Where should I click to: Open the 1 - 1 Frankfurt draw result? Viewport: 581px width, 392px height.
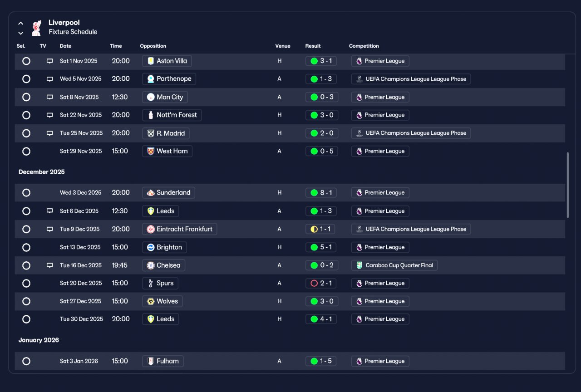tap(320, 229)
